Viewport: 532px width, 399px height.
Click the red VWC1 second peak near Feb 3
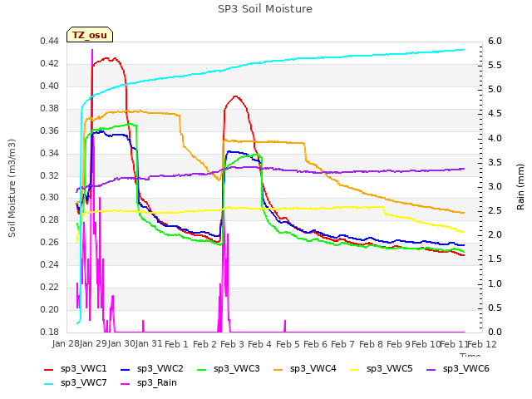235,96
